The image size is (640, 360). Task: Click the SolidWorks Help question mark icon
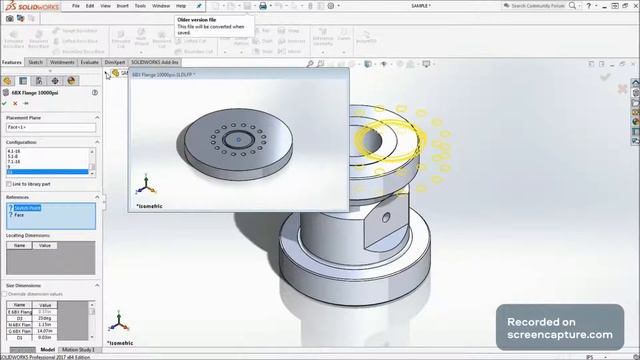pyautogui.click(x=589, y=6)
